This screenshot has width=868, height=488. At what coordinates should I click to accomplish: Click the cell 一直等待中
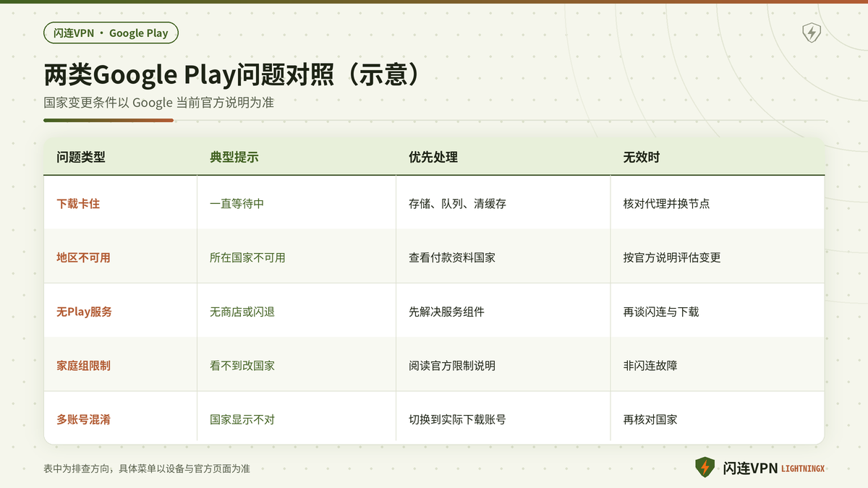pos(237,204)
